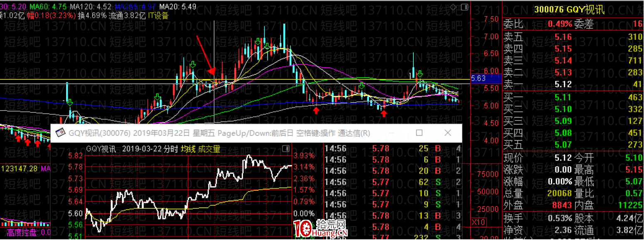Select the MA255: 4.97 indicator label

[x=135, y=7]
